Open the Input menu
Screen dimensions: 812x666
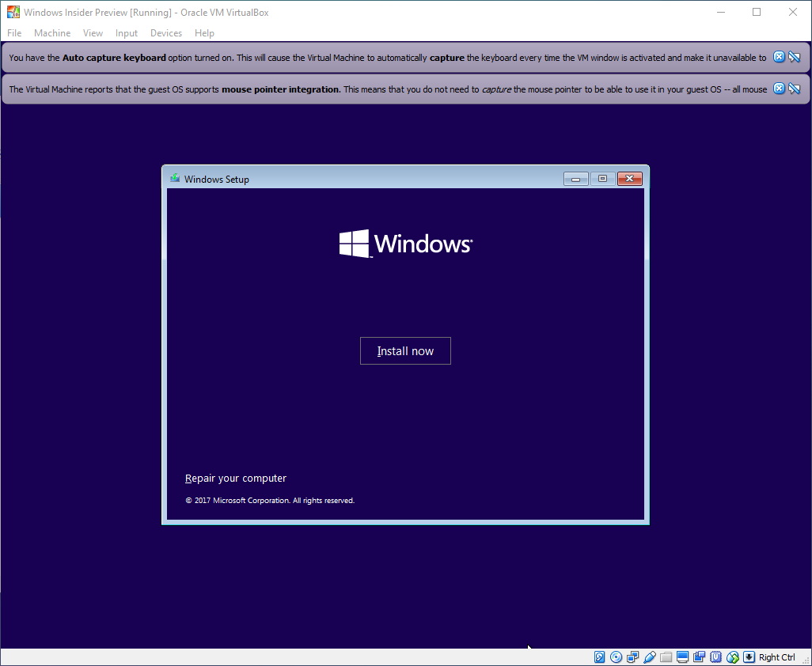[126, 32]
